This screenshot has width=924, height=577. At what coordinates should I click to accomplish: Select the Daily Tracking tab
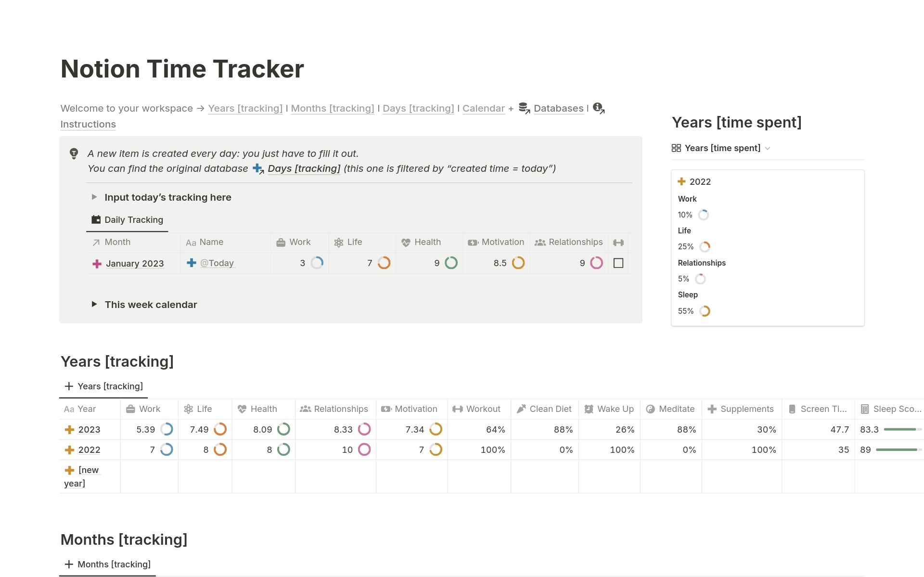pyautogui.click(x=128, y=220)
